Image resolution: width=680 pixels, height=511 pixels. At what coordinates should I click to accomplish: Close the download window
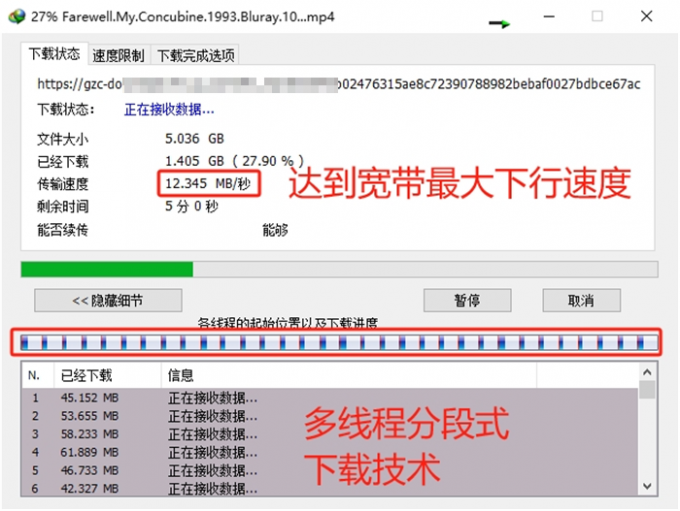click(x=646, y=16)
